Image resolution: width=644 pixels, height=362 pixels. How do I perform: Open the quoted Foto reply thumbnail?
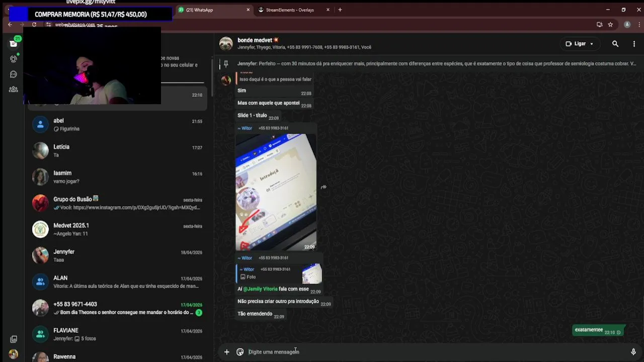pos(312,274)
